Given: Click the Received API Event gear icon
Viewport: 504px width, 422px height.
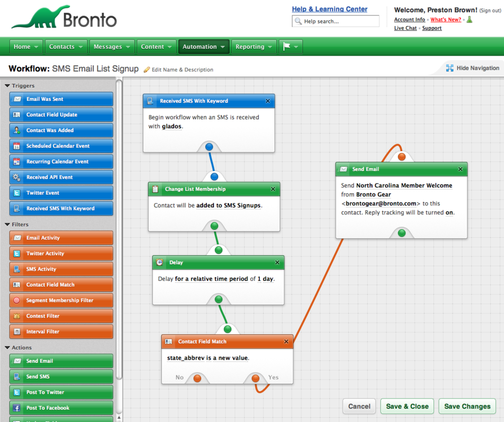Looking at the screenshot, I should [17, 177].
